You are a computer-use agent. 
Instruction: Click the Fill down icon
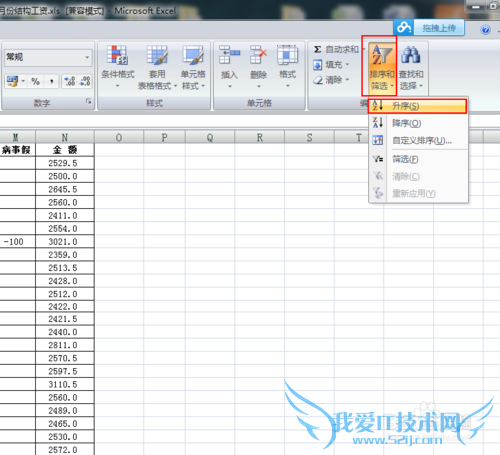tap(317, 65)
